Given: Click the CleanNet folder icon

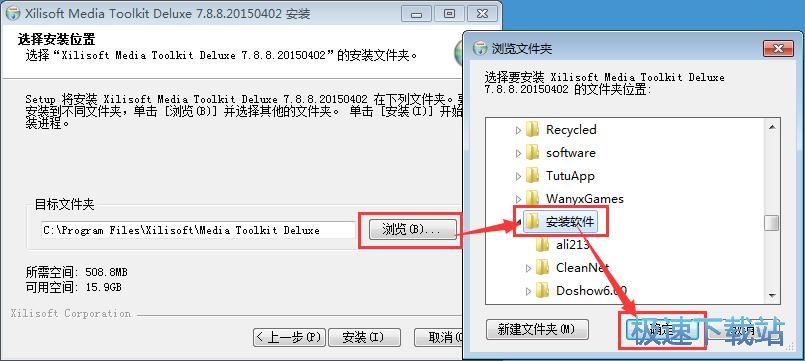Looking at the screenshot, I should (x=543, y=268).
